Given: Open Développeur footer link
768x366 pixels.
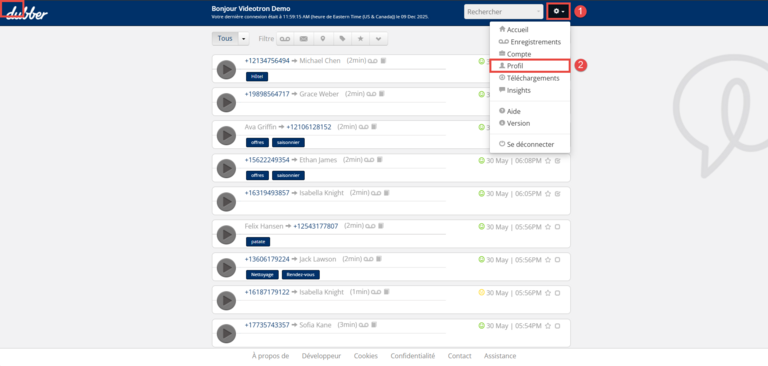Looking at the screenshot, I should (x=321, y=356).
